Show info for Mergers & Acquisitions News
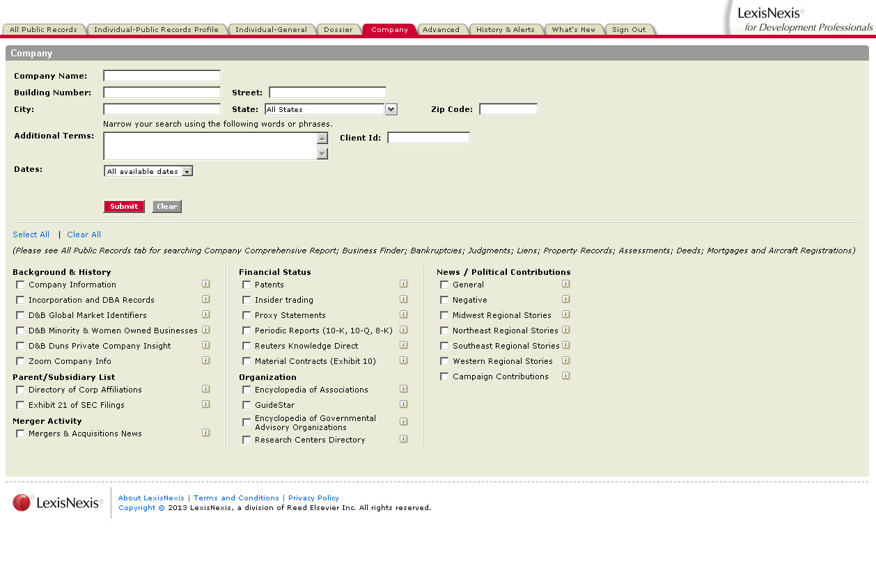 coord(206,433)
